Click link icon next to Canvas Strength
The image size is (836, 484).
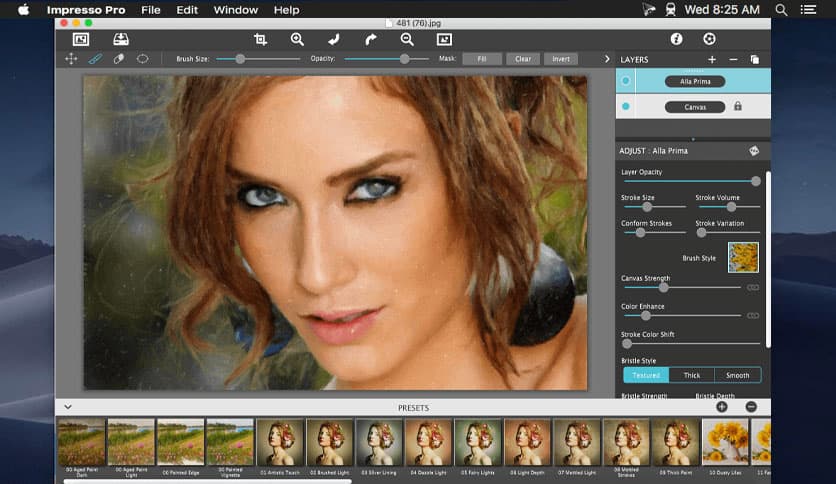(x=753, y=287)
